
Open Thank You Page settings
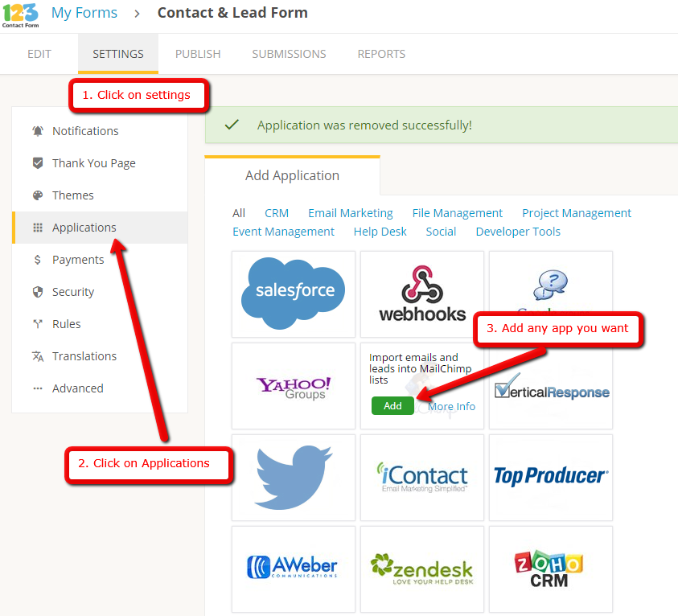tap(100, 163)
